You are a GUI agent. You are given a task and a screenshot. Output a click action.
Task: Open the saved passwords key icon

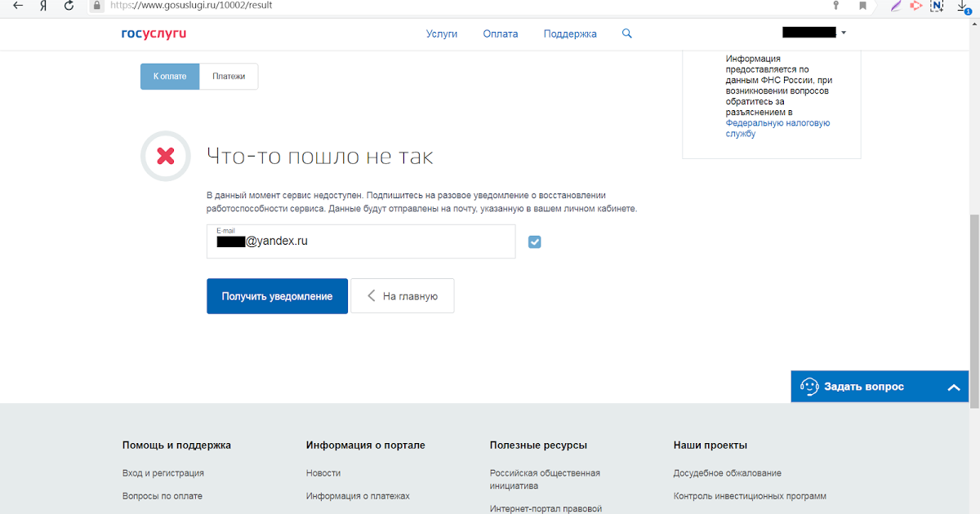pyautogui.click(x=835, y=5)
